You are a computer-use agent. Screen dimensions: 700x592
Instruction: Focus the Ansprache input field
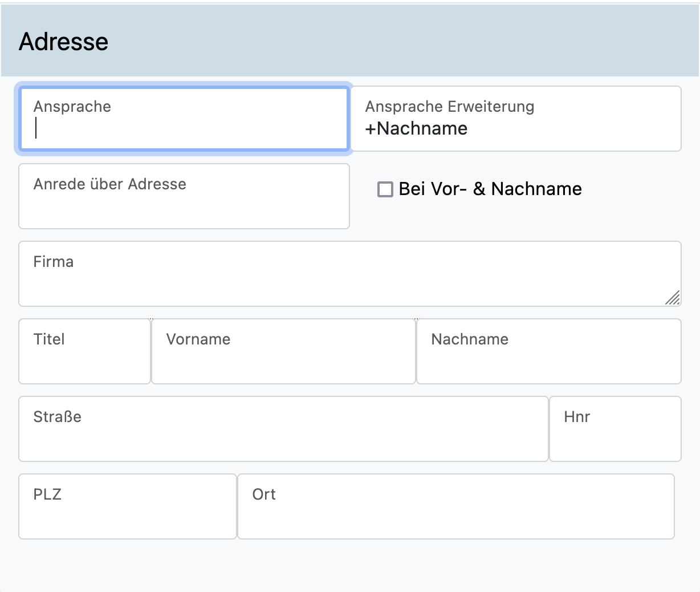pos(183,119)
